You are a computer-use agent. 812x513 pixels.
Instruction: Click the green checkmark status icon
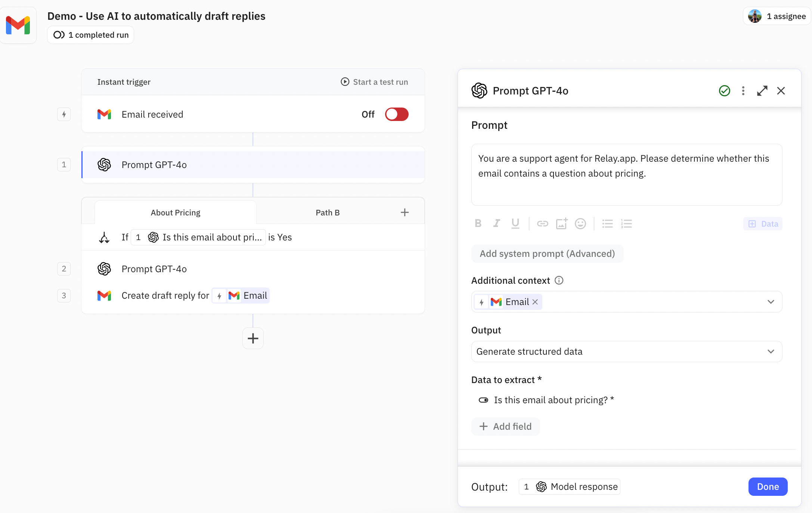(724, 91)
